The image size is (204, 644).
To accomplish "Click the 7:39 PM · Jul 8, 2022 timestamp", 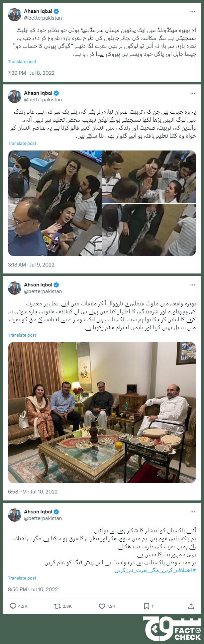I will [31, 73].
